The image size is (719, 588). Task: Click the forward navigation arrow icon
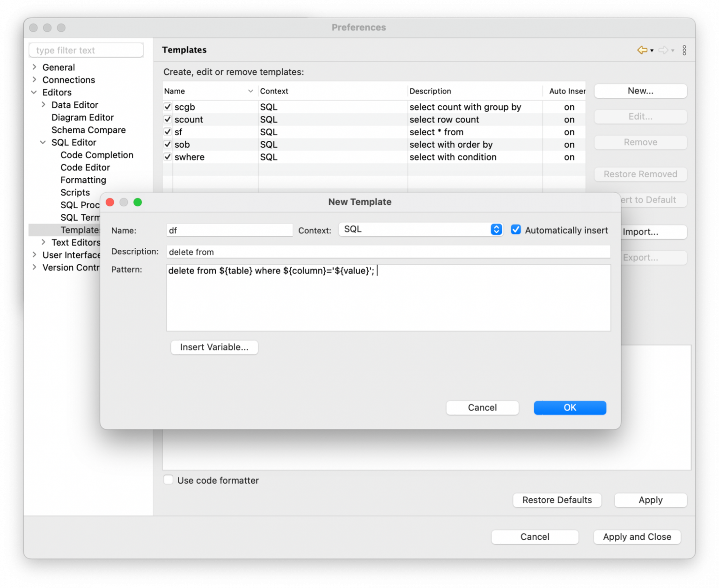pyautogui.click(x=663, y=50)
